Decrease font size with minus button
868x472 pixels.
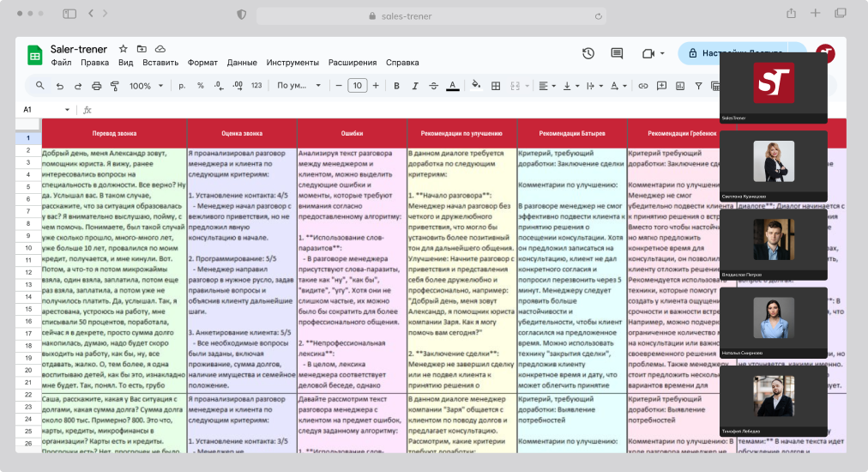pos(339,86)
